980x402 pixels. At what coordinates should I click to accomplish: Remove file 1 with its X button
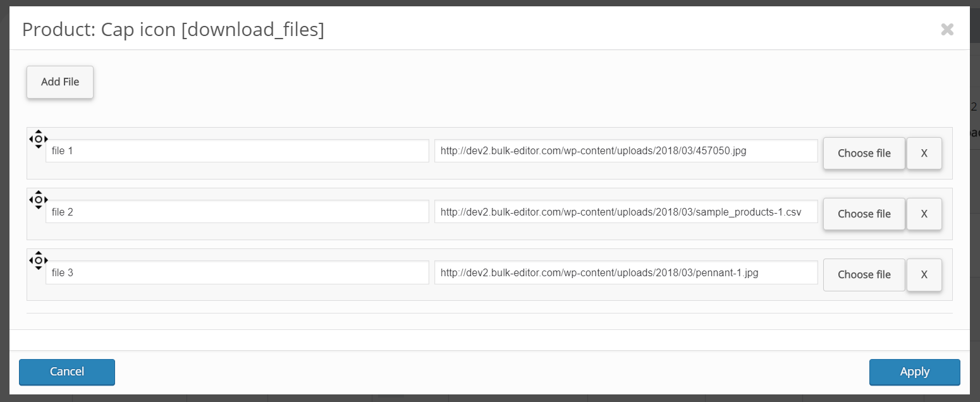[x=924, y=154]
